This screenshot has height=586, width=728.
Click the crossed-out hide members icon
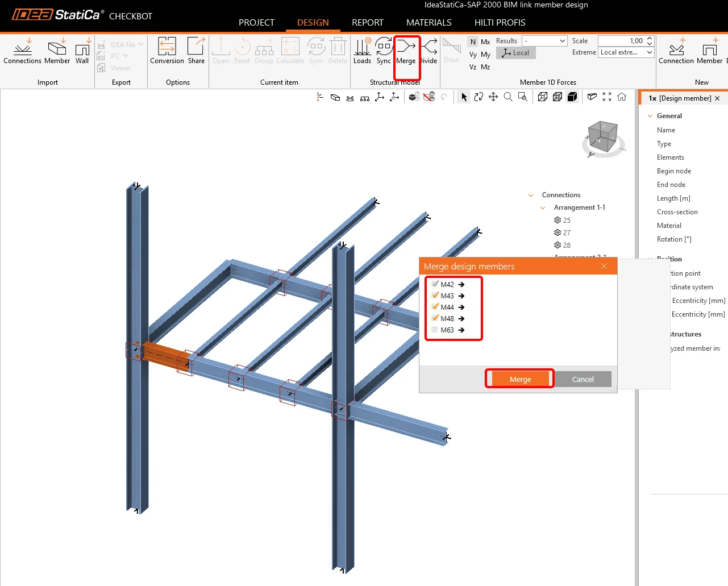429,97
